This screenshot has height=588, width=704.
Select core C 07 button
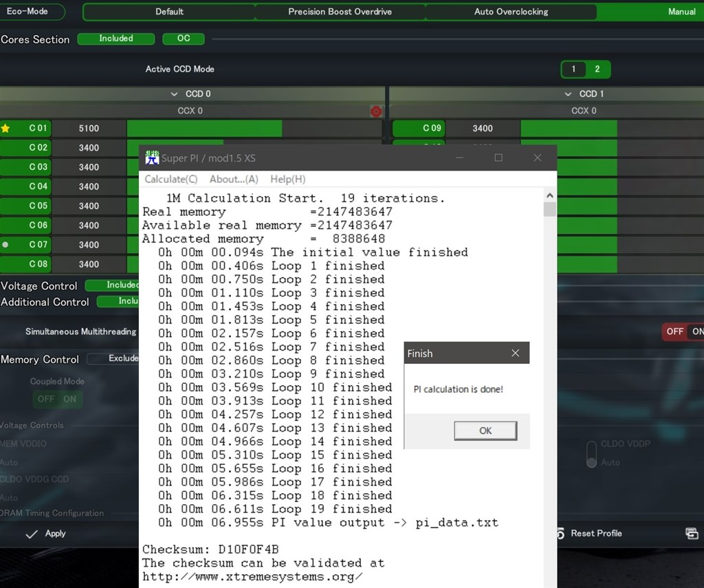click(25, 245)
